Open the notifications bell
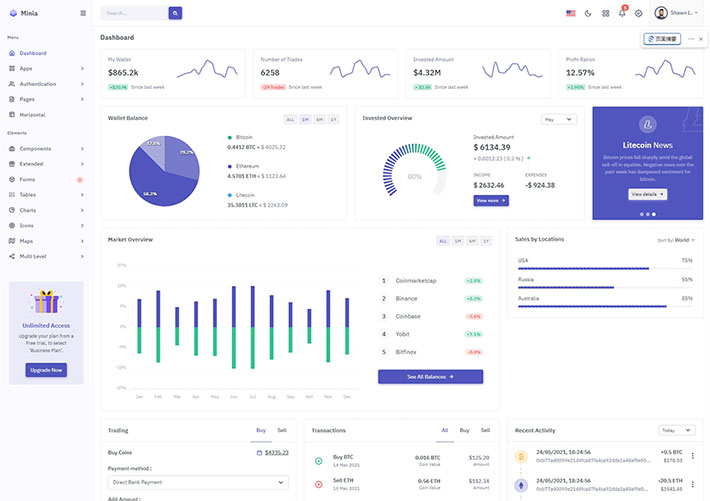710x501 pixels. [x=622, y=13]
